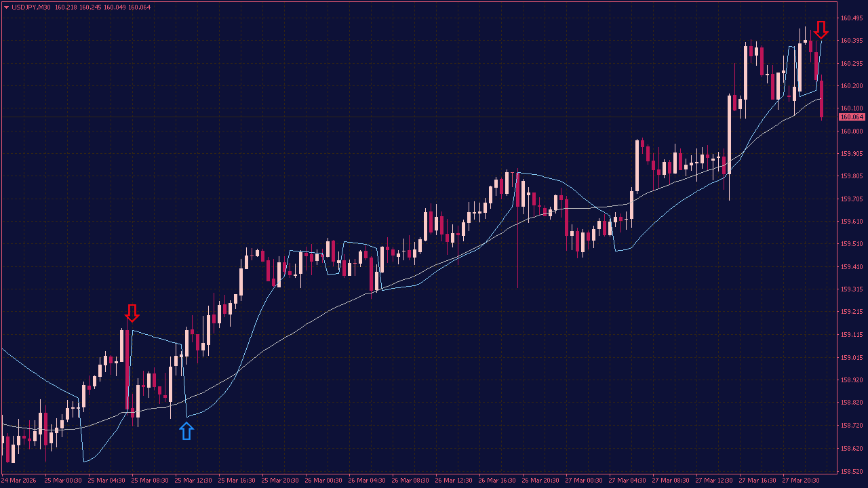Image resolution: width=868 pixels, height=488 pixels.
Task: Expand the USDJPY symbol triangle
Action: tap(7, 8)
